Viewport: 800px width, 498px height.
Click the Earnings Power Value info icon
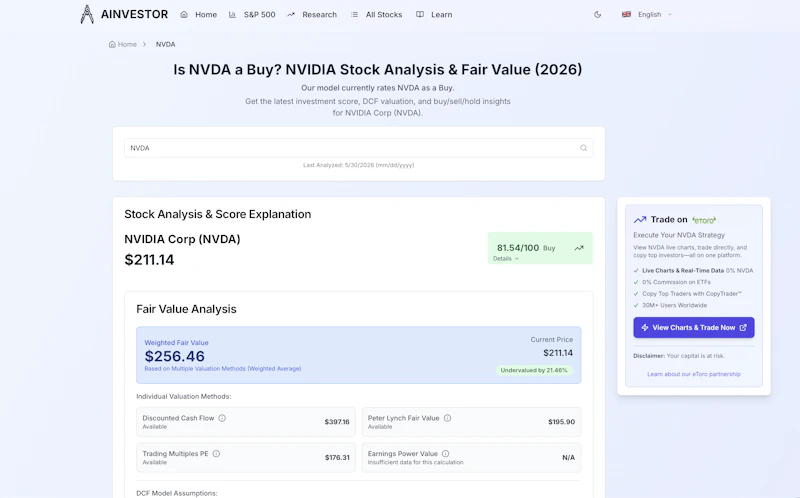(x=445, y=454)
